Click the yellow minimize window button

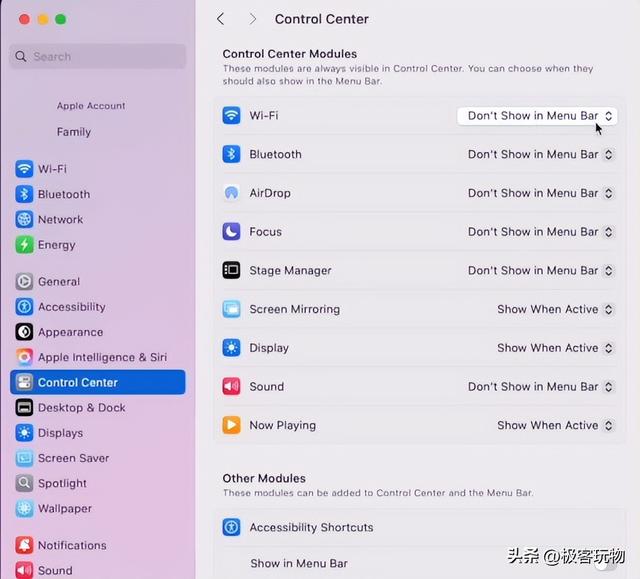(x=43, y=19)
